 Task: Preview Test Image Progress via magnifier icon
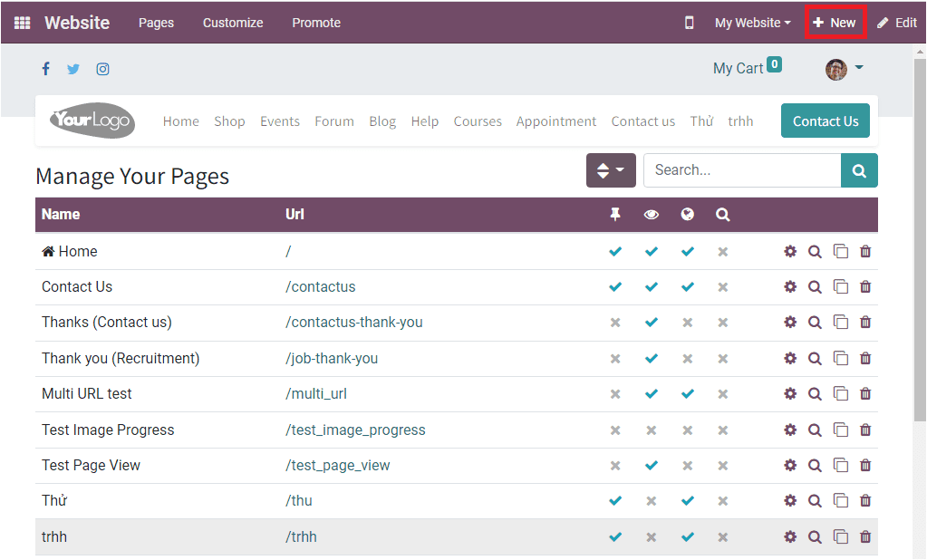[815, 430]
